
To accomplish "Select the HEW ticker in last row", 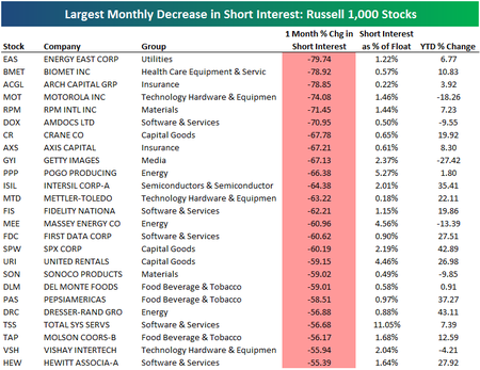I will (x=11, y=363).
